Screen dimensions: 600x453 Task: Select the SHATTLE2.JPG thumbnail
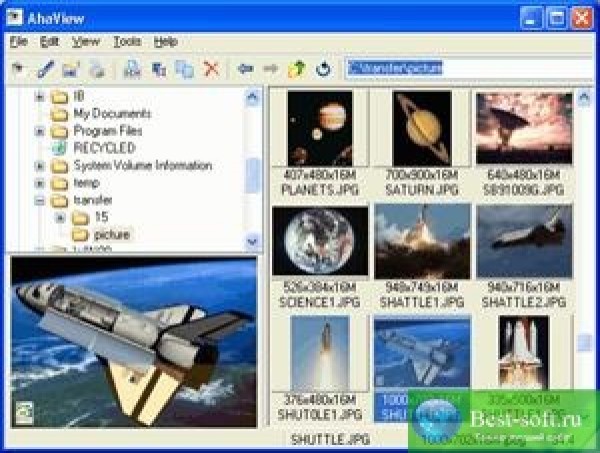524,241
